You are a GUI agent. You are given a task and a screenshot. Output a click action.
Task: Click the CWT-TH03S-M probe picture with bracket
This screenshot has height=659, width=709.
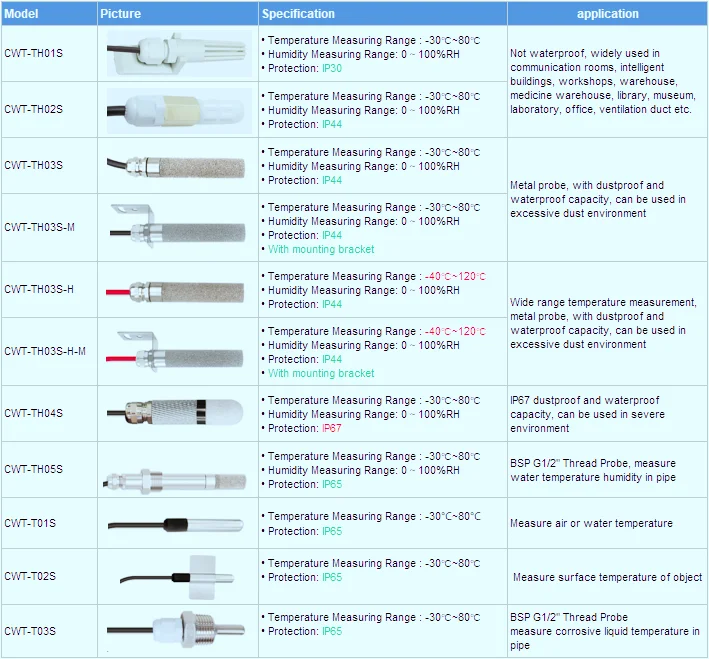coord(177,226)
